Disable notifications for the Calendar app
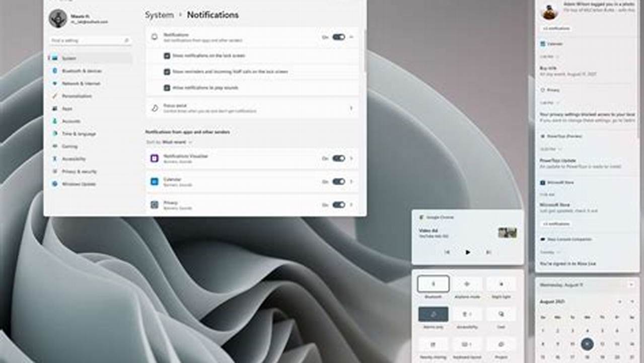This screenshot has height=363, width=644. tap(338, 182)
